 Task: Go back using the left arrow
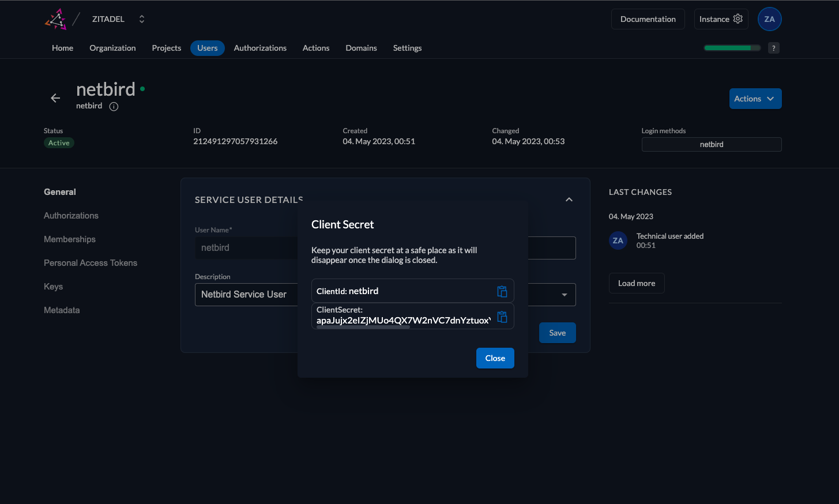click(55, 98)
